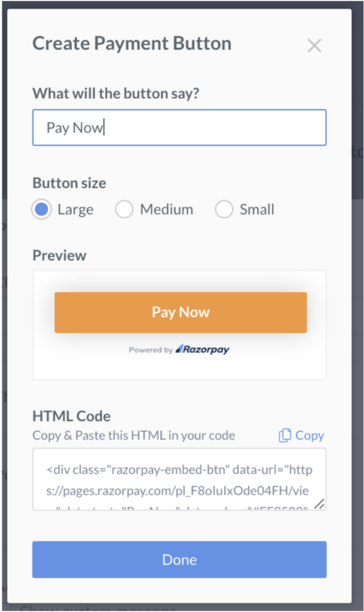The width and height of the screenshot is (364, 612).
Task: Click the Button size section label
Action: pos(69,183)
